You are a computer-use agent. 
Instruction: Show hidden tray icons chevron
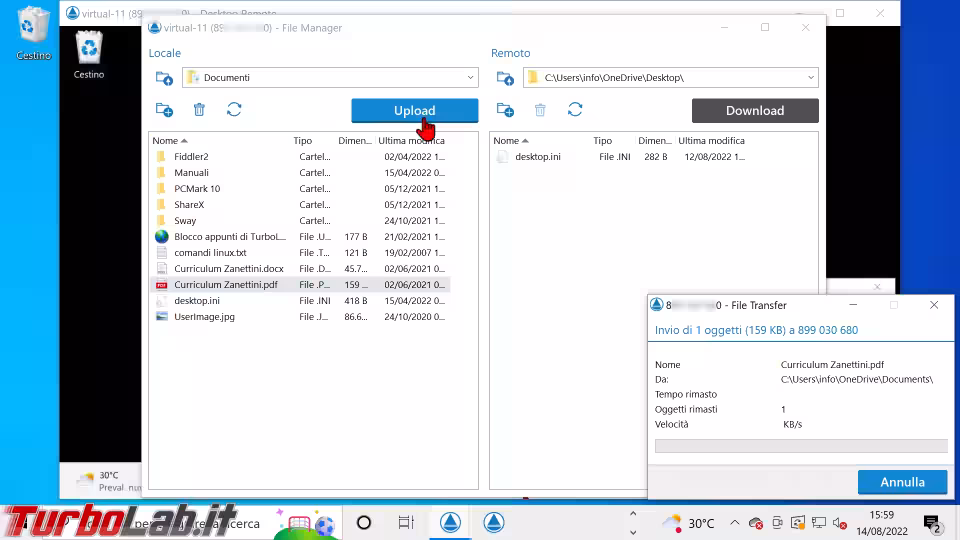735,523
